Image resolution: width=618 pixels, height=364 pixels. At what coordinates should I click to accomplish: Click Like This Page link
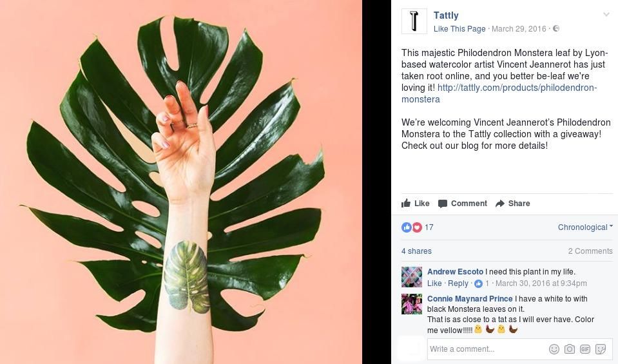459,29
